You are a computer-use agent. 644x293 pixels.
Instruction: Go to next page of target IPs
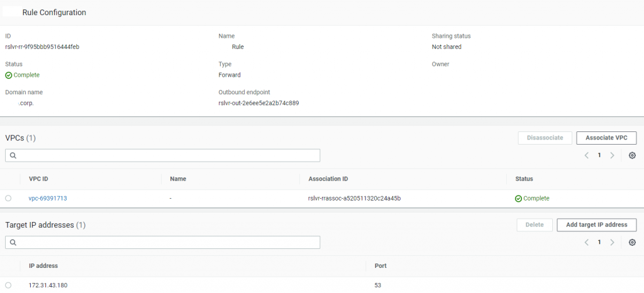pyautogui.click(x=612, y=242)
